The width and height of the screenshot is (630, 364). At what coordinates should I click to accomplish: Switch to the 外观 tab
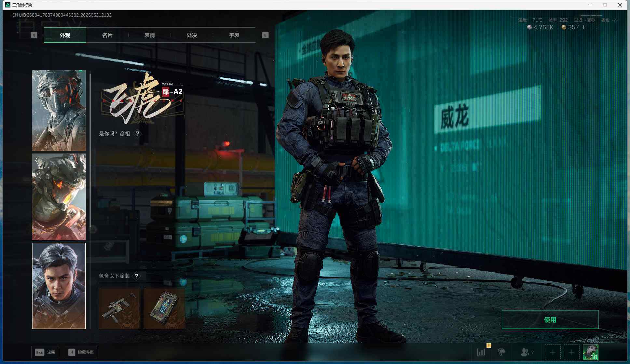point(65,35)
